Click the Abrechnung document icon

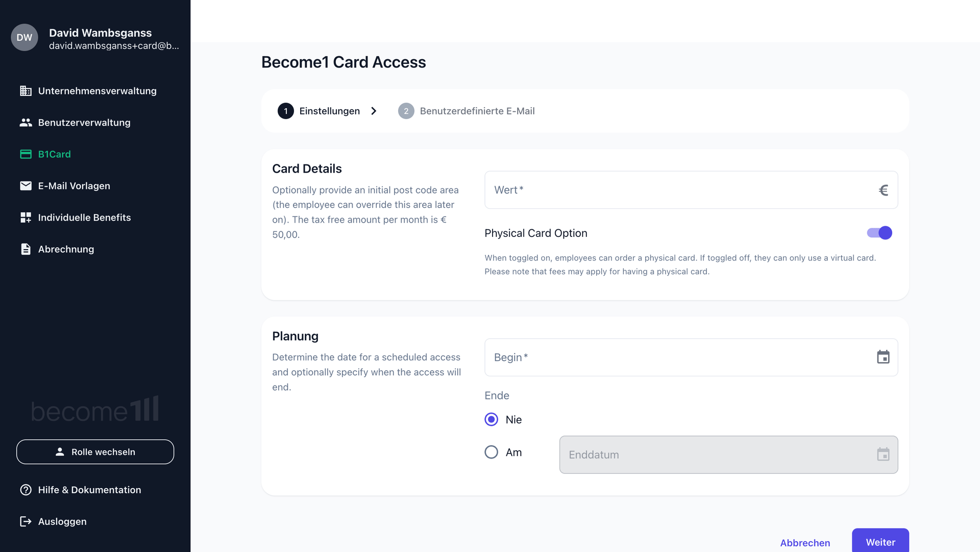click(x=26, y=249)
